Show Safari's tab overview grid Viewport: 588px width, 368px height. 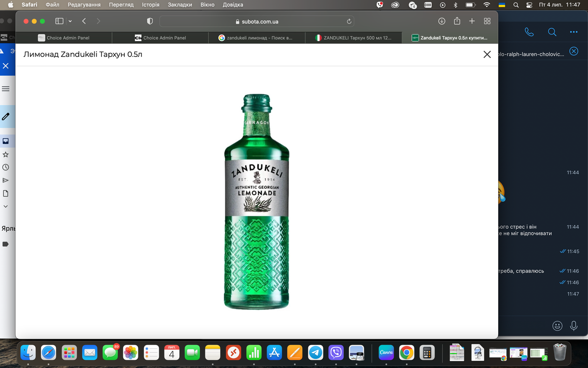coord(487,21)
